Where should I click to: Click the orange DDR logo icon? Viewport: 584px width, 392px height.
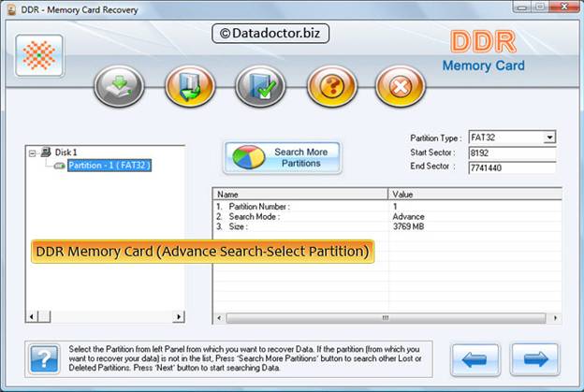(x=39, y=55)
